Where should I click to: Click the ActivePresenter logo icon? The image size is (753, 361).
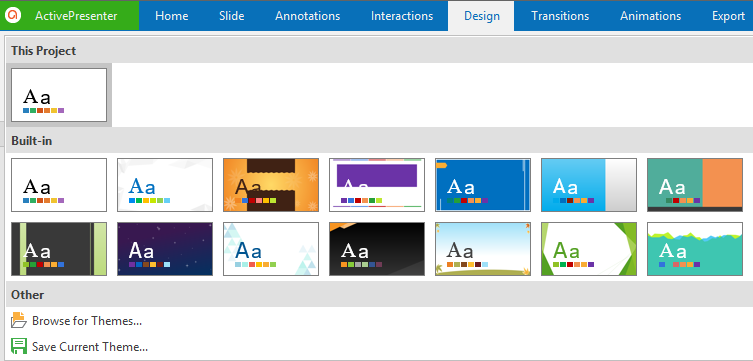pyautogui.click(x=12, y=16)
